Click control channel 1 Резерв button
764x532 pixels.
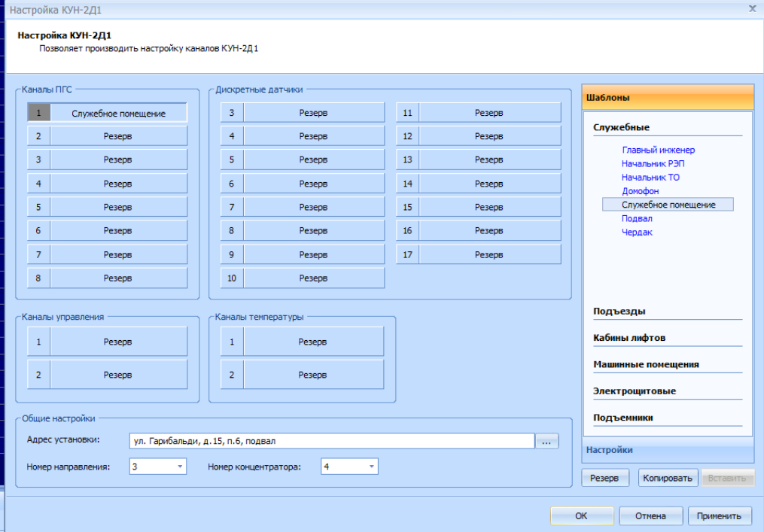(x=118, y=342)
